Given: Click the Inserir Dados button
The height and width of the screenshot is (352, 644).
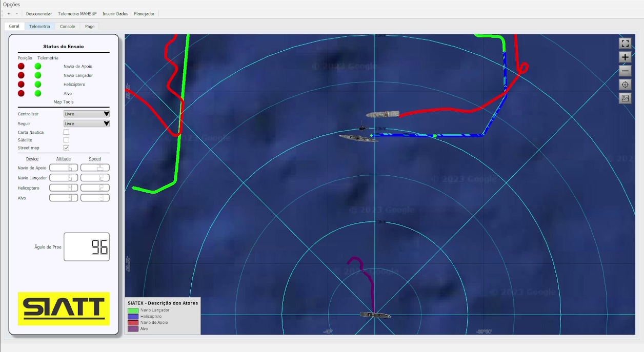Looking at the screenshot, I should (x=115, y=13).
